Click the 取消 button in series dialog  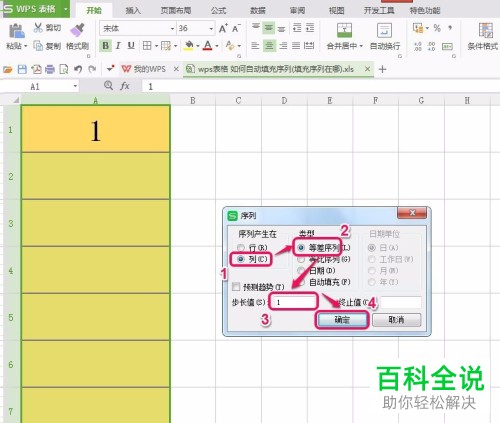397,320
